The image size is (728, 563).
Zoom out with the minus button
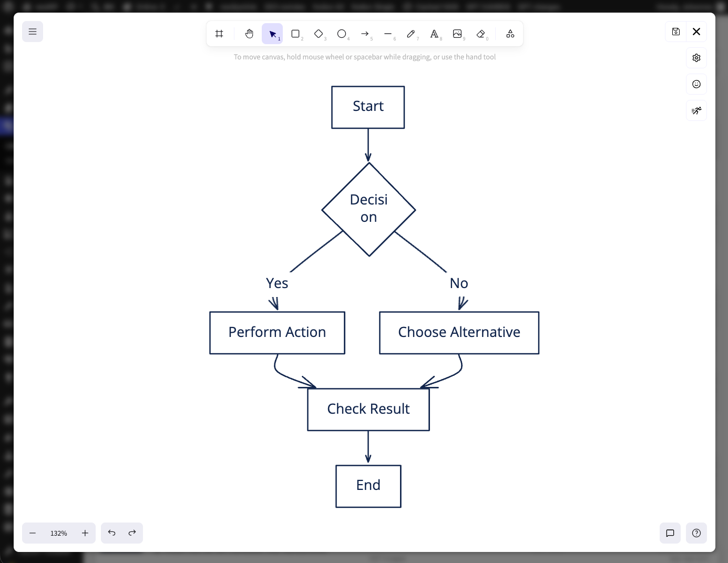pyautogui.click(x=33, y=533)
